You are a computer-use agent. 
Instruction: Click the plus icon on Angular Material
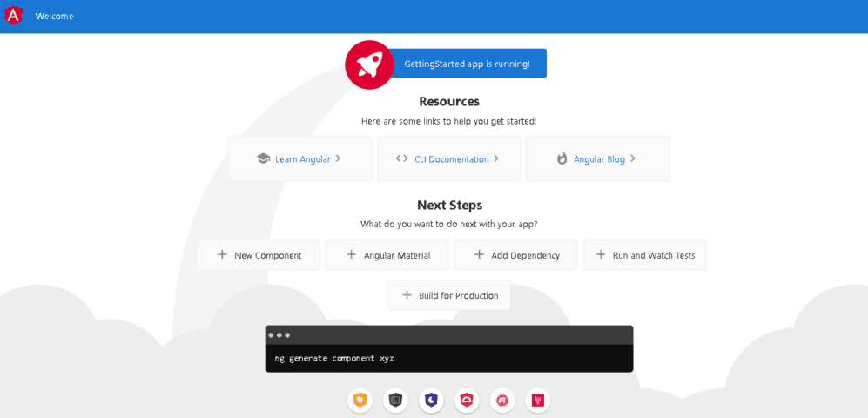(x=351, y=254)
